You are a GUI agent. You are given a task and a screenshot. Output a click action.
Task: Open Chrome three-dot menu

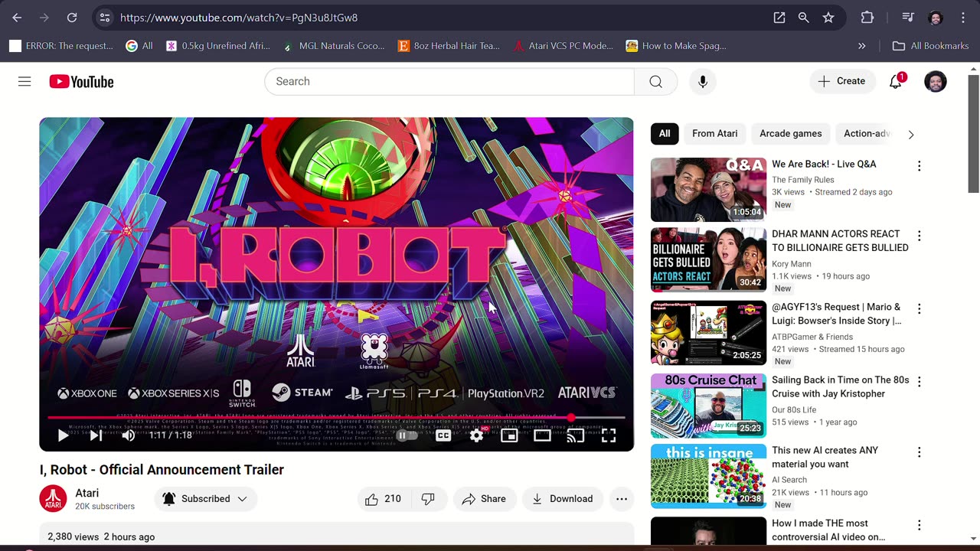pos(963,18)
